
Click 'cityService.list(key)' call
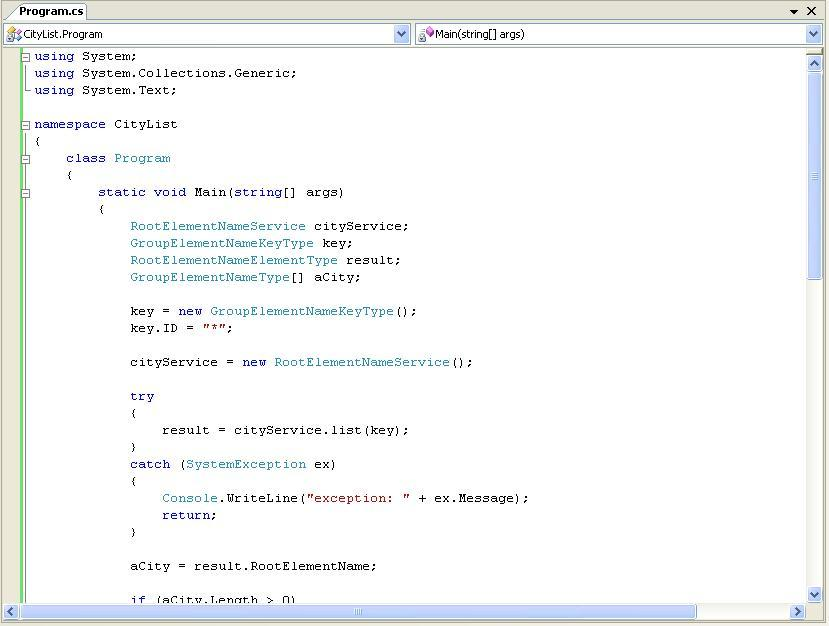[317, 430]
